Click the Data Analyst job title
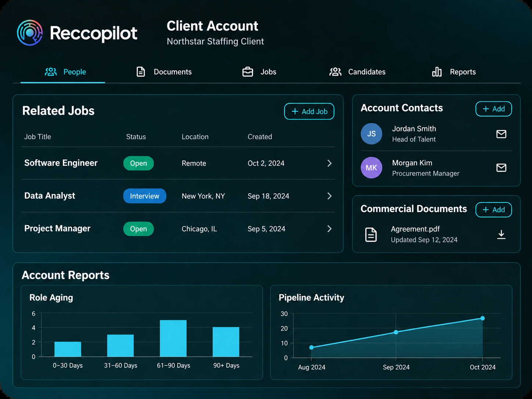The image size is (532, 399). coord(50,195)
